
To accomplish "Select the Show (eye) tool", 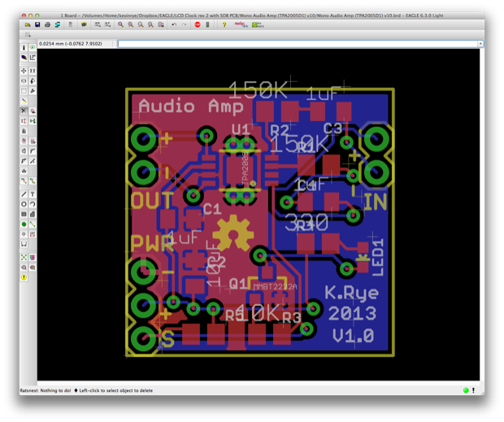I will click(33, 48).
